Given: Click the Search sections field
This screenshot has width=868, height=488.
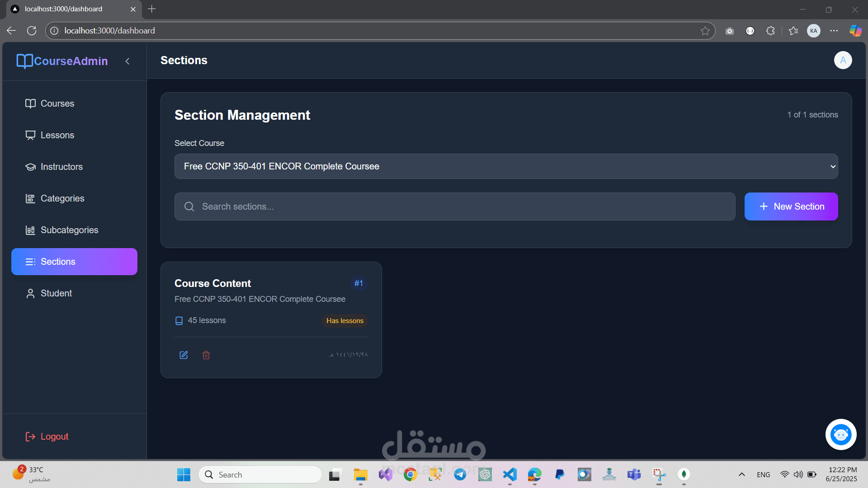Looking at the screenshot, I should pyautogui.click(x=454, y=206).
